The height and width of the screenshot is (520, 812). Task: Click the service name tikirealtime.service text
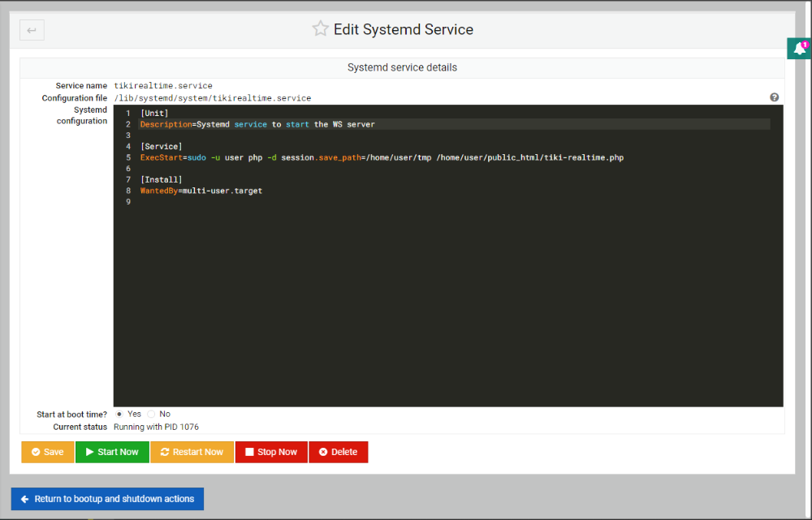coord(163,85)
